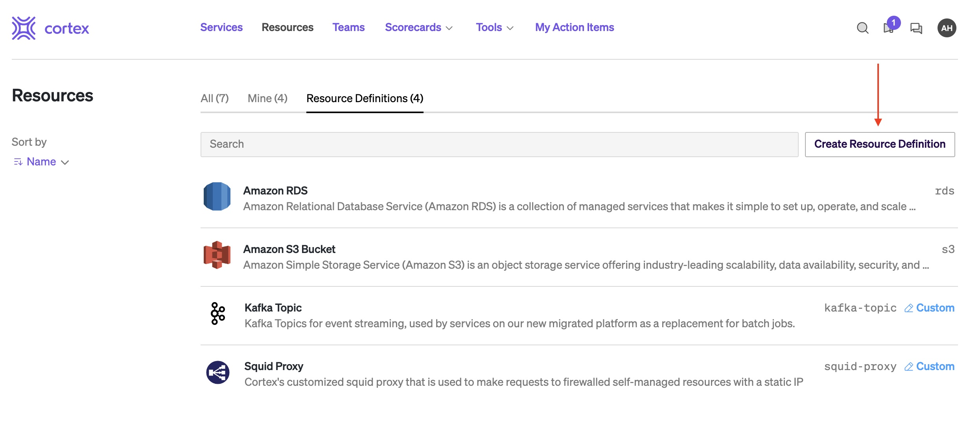Viewport: 980px width, 429px height.
Task: Click the Sort by label
Action: [x=29, y=142]
